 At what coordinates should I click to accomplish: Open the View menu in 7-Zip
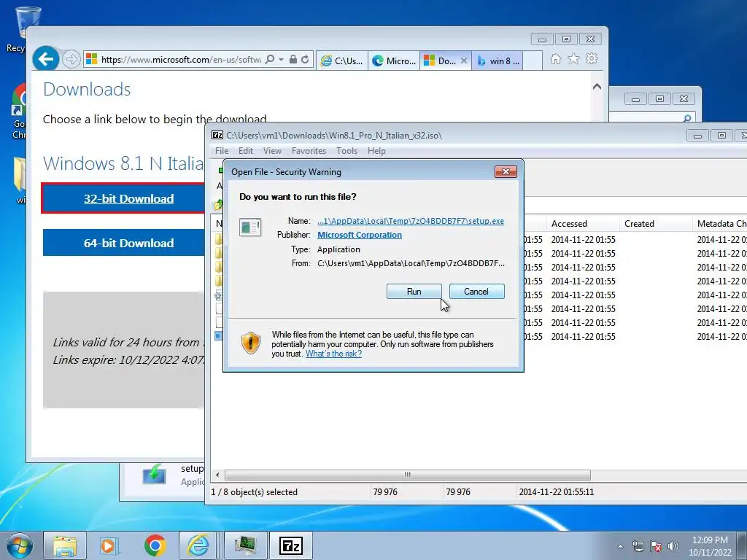point(272,151)
